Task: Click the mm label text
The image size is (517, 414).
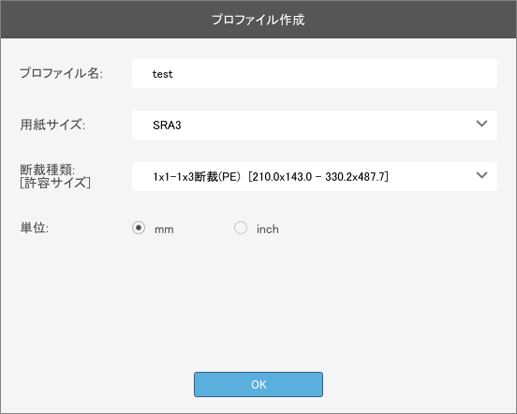Action: [x=164, y=229]
